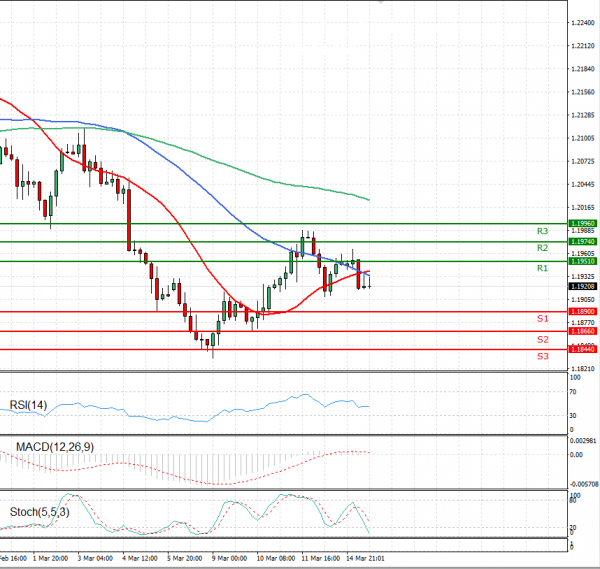The width and height of the screenshot is (600, 569).
Task: Click the -0.005708 MACD scale value
Action: click(x=584, y=484)
